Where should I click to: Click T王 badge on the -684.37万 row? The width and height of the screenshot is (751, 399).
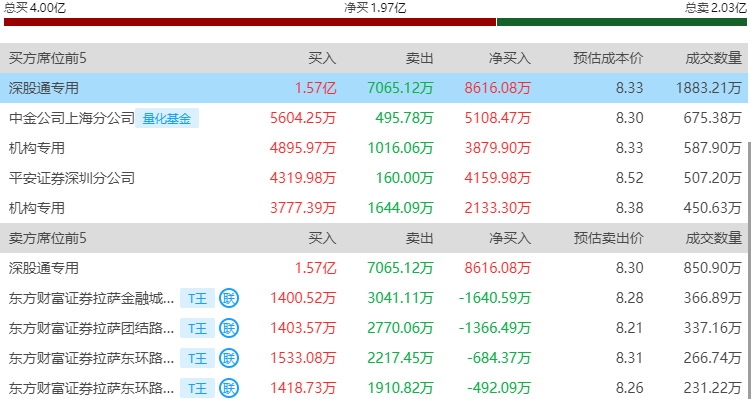pos(197,358)
